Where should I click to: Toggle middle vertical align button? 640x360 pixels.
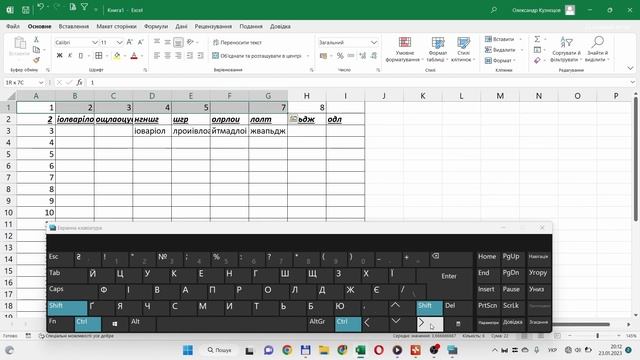tap(168, 42)
